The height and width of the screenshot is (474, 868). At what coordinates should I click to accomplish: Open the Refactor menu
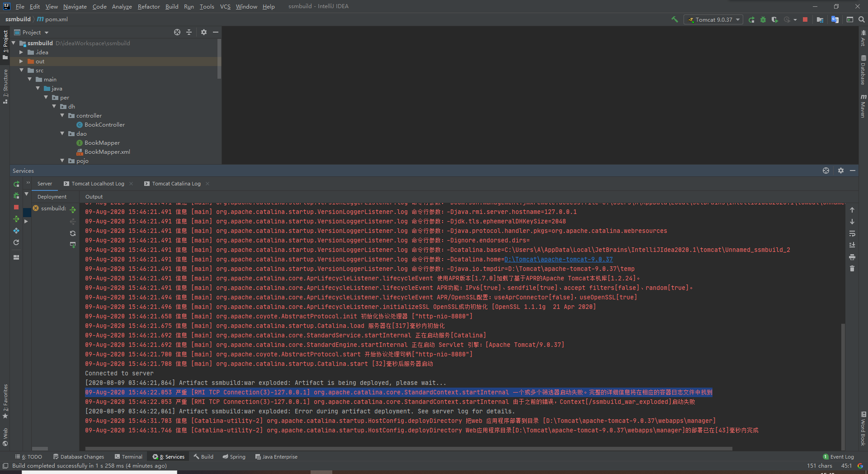[149, 6]
